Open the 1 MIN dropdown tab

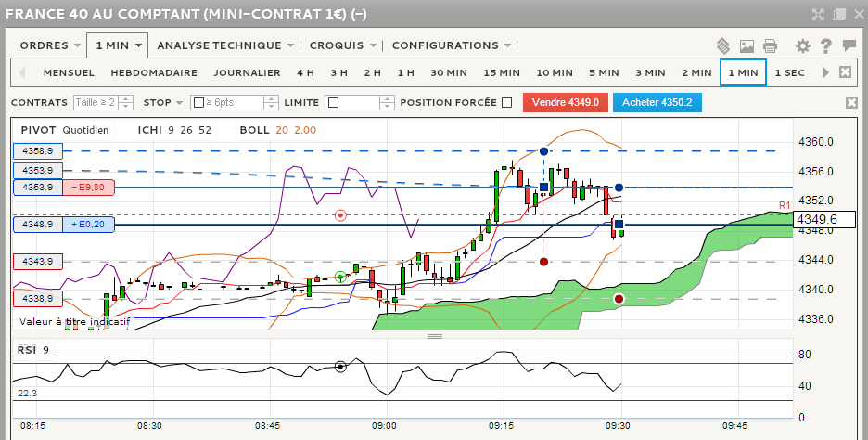pos(118,45)
